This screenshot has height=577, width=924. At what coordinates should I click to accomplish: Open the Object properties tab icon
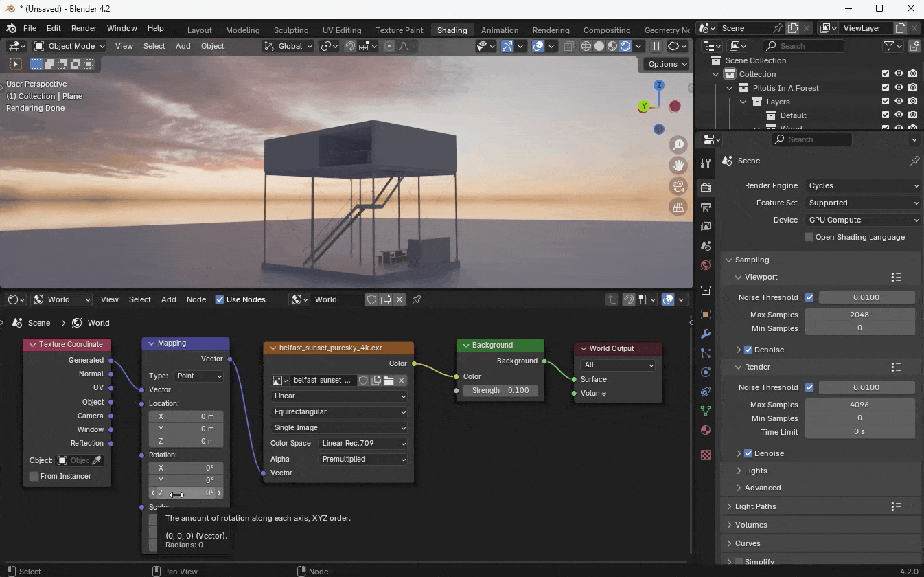tap(705, 315)
